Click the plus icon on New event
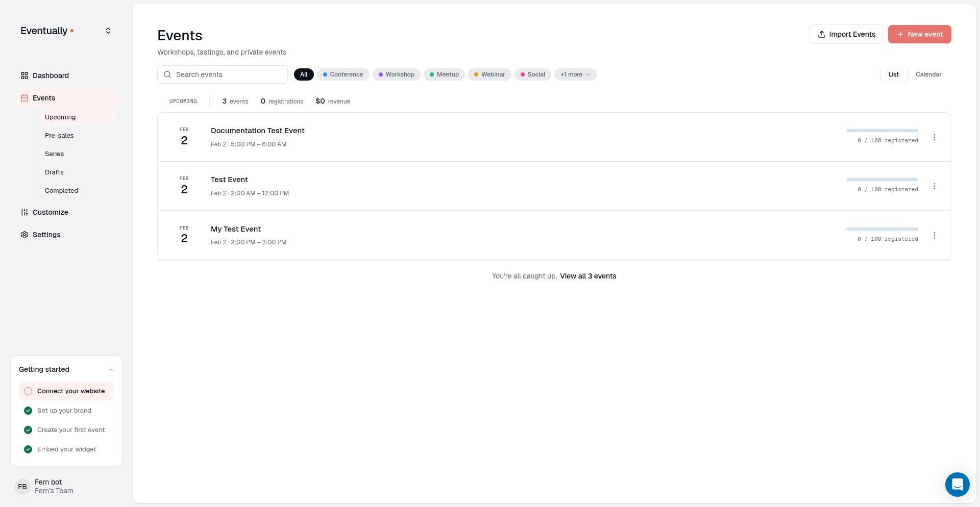The height and width of the screenshot is (507, 980). click(900, 34)
